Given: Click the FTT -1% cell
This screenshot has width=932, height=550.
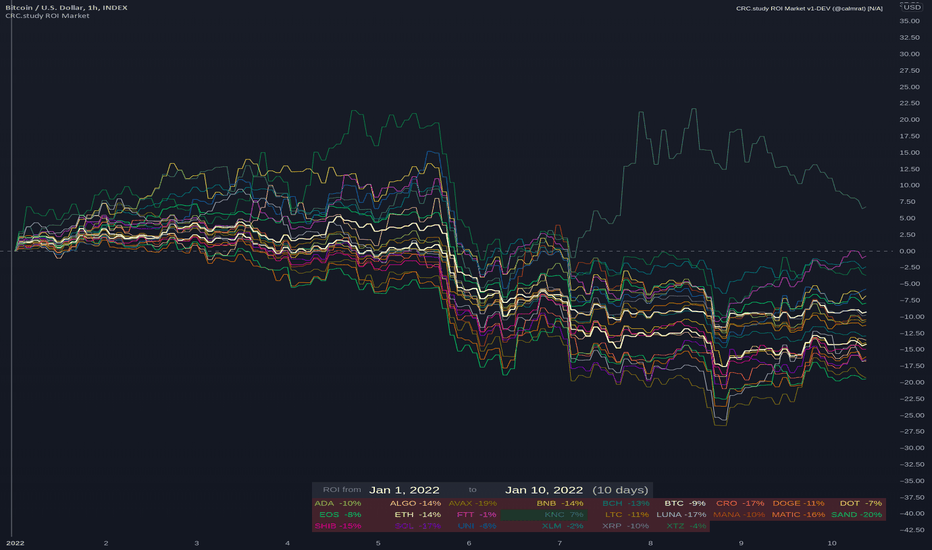Looking at the screenshot, I should (476, 515).
